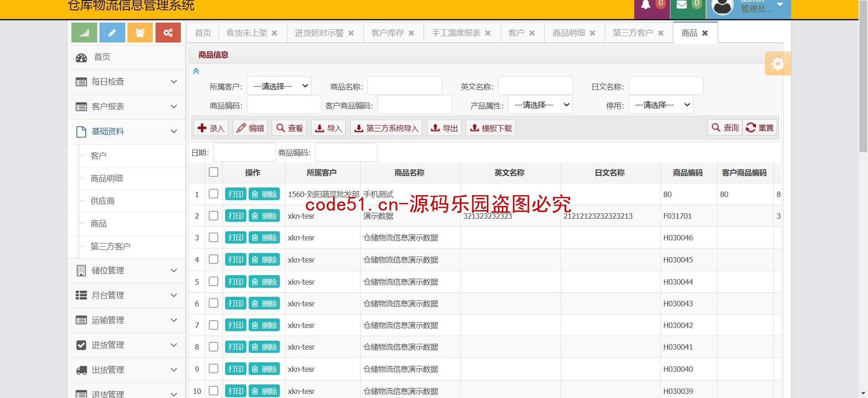Close the 商品 tab
Screen dimensions: 868x398
(705, 33)
